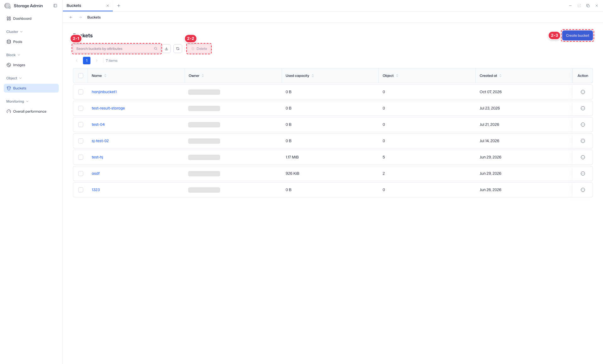This screenshot has height=364, width=603.
Task: Go back with the left arrow
Action: pos(71,17)
